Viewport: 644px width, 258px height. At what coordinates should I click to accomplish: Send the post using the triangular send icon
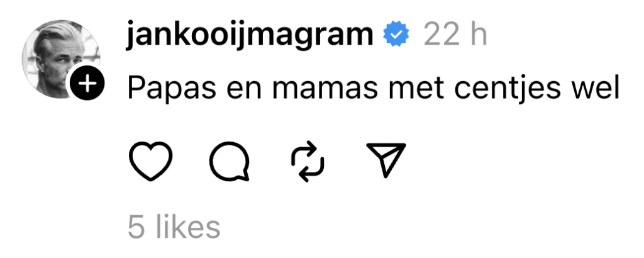pos(386,160)
